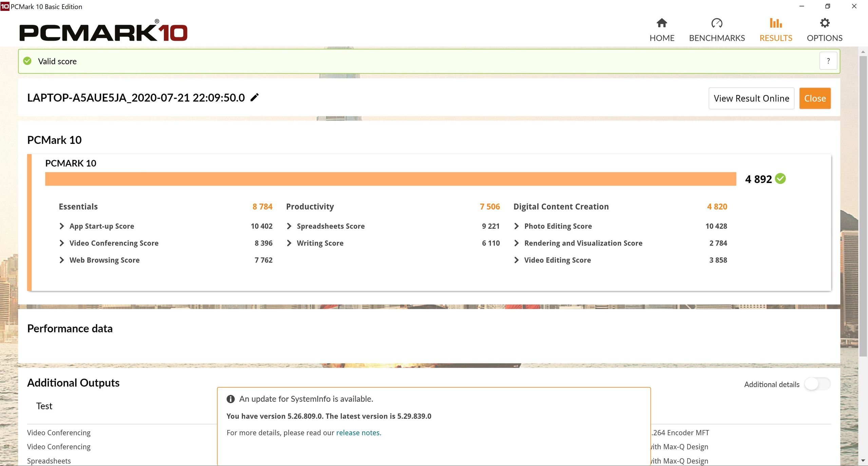The height and width of the screenshot is (466, 868).
Task: Open Options via the gear icon
Action: tap(824, 23)
